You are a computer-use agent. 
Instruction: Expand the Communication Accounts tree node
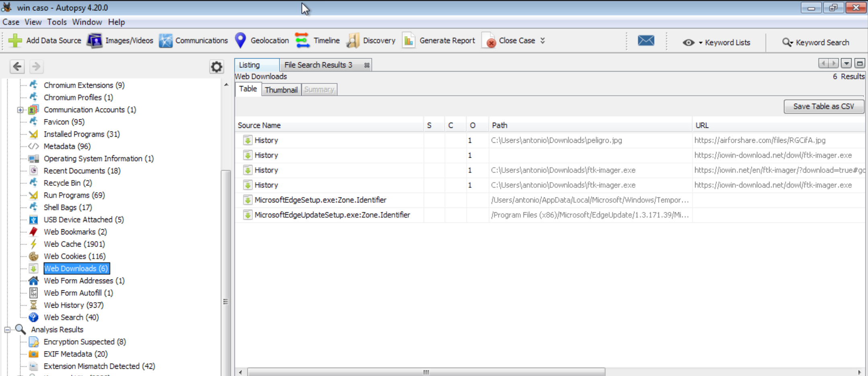tap(20, 110)
